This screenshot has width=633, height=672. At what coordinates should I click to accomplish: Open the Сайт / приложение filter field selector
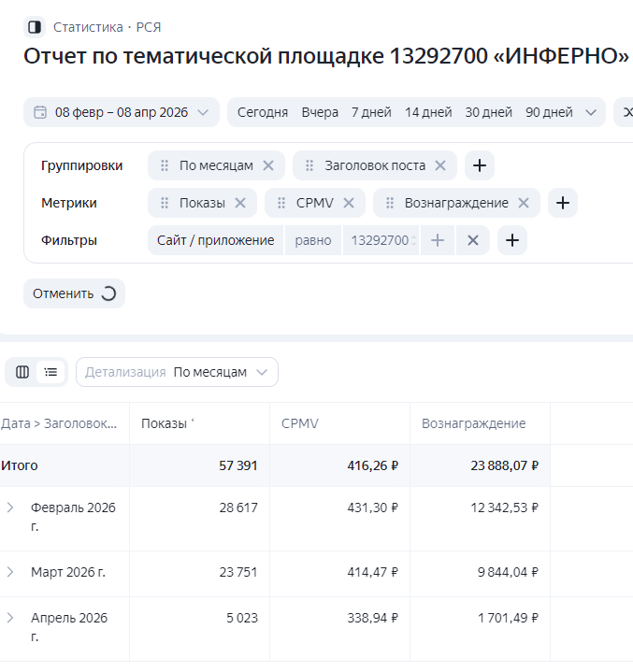215,240
